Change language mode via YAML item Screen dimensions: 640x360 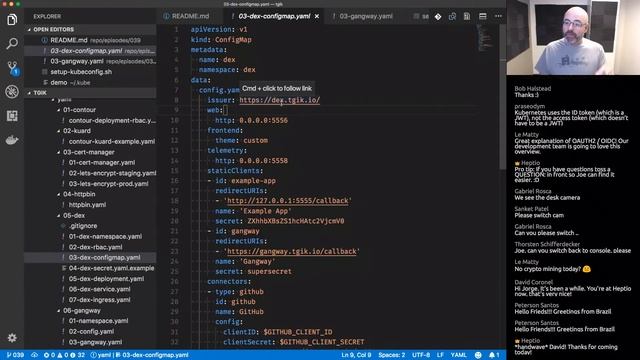tap(458, 355)
